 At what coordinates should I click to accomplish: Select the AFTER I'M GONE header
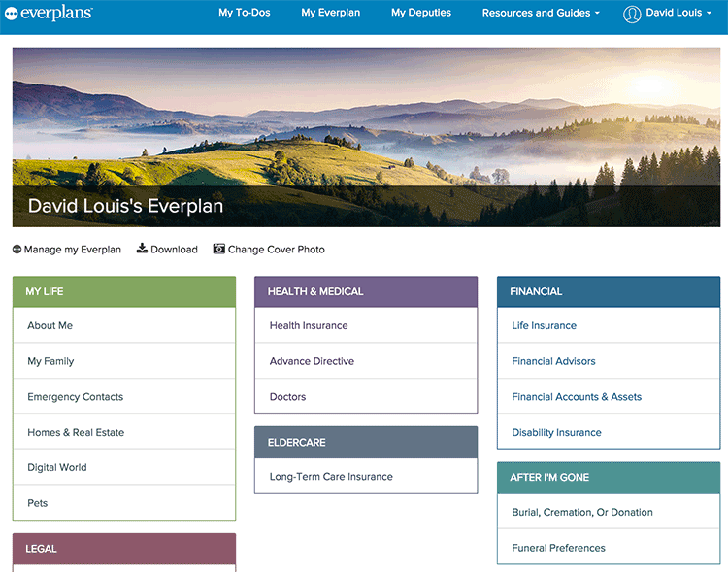pyautogui.click(x=609, y=478)
